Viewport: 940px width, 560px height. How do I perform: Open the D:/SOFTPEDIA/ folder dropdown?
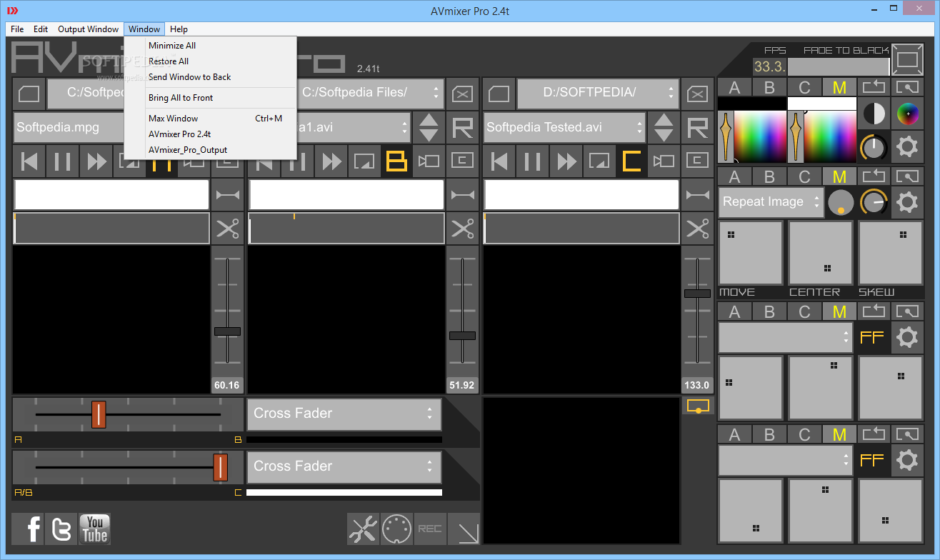[598, 94]
